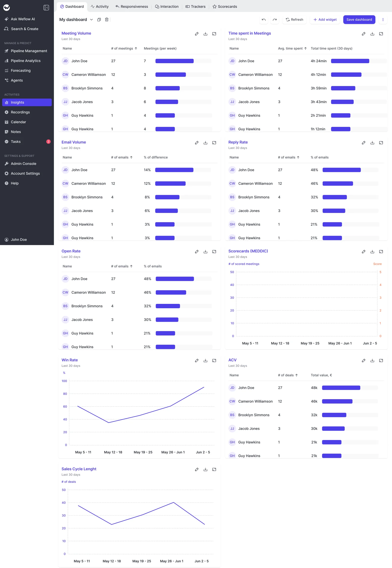Open Tasks in sidebar
Screen dimensions: 392x568
click(x=27, y=141)
